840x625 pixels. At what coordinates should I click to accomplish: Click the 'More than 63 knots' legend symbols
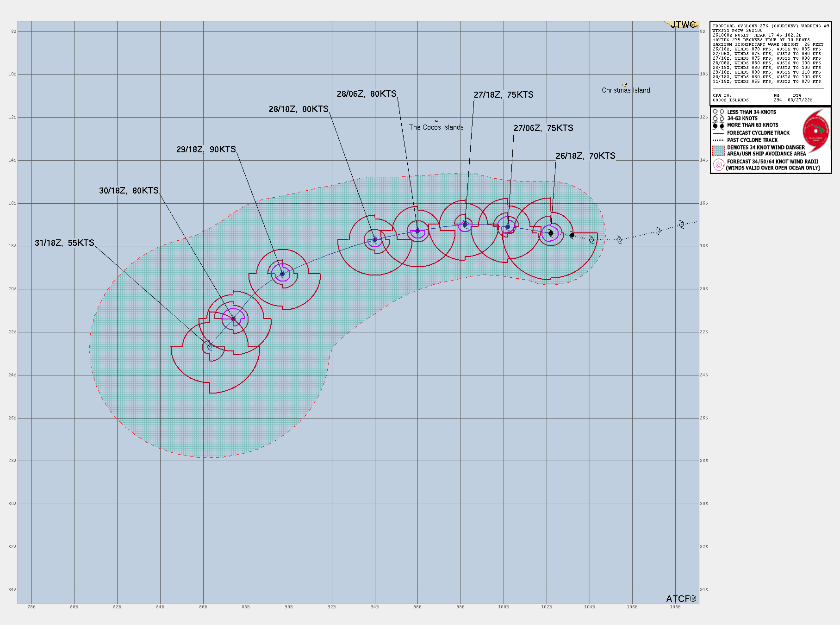718,125
